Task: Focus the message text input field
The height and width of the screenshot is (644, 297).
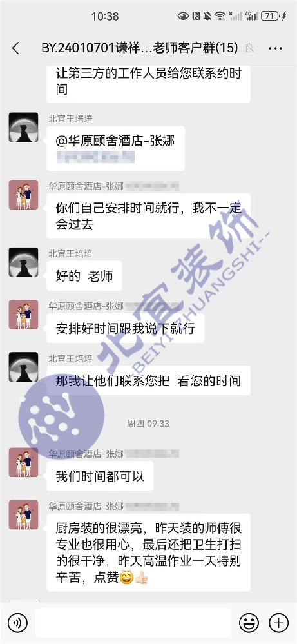Action: click(133, 623)
